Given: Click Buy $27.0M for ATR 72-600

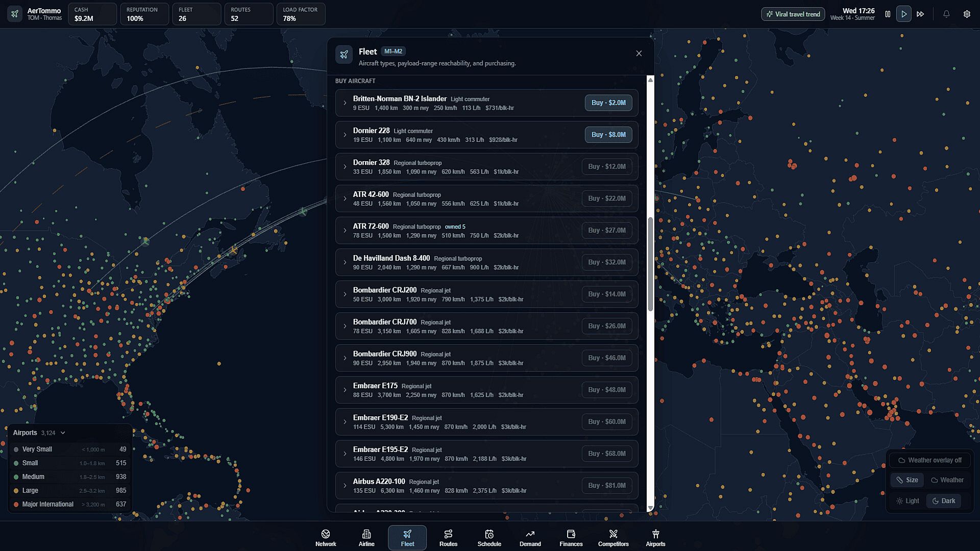Looking at the screenshot, I should [607, 231].
